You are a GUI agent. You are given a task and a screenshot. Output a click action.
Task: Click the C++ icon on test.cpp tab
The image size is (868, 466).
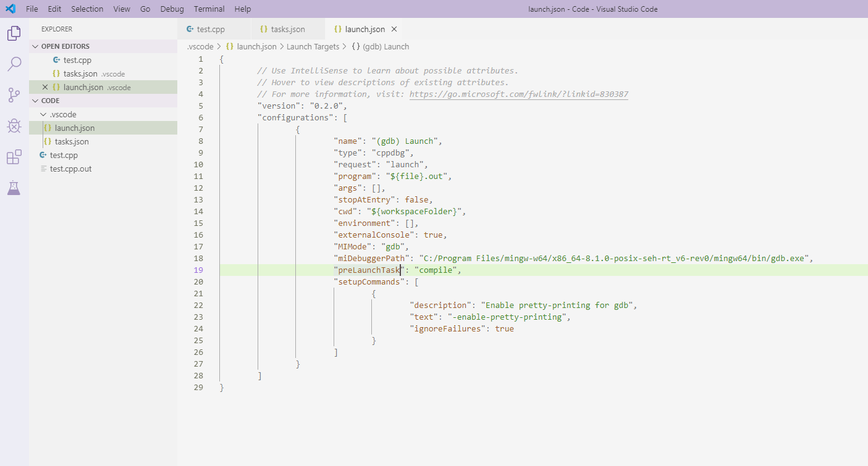(x=190, y=29)
